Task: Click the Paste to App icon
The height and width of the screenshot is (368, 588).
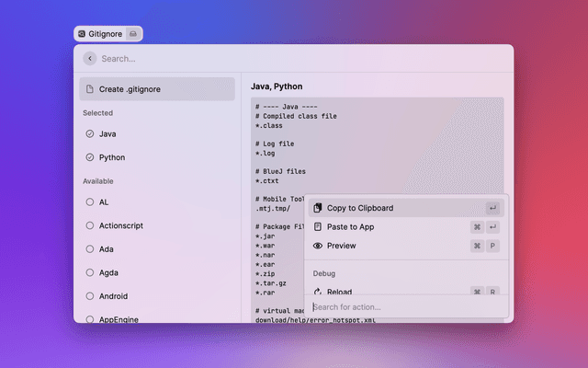Action: pos(318,226)
